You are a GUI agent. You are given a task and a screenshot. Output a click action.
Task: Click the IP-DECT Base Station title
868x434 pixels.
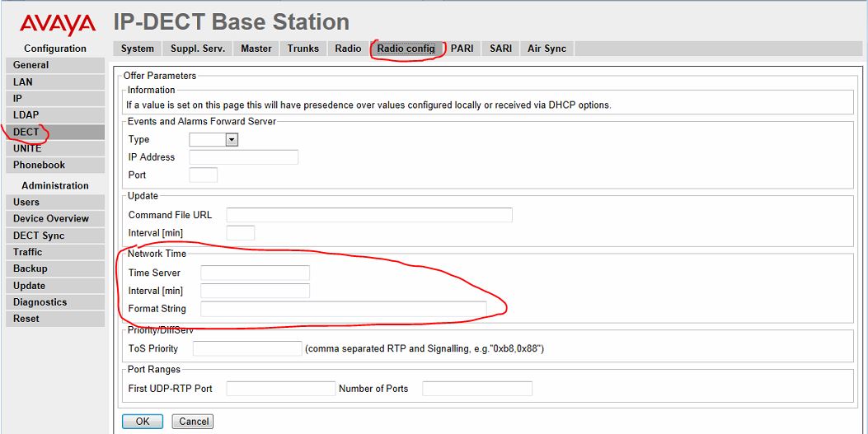[232, 22]
